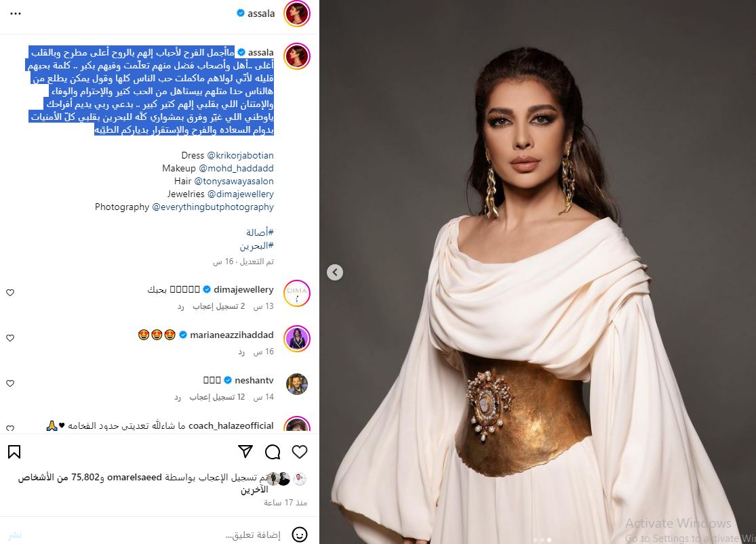The width and height of the screenshot is (756, 544).
Task: Open neshantv's profile avatar
Action: (x=297, y=384)
